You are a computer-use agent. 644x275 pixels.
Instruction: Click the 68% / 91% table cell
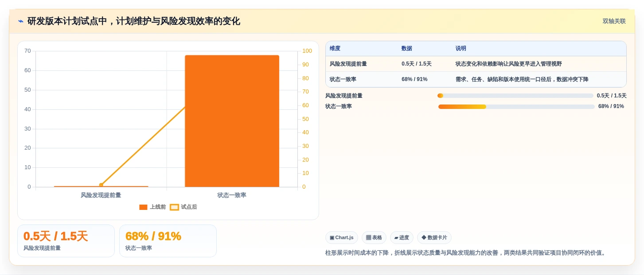(414, 79)
